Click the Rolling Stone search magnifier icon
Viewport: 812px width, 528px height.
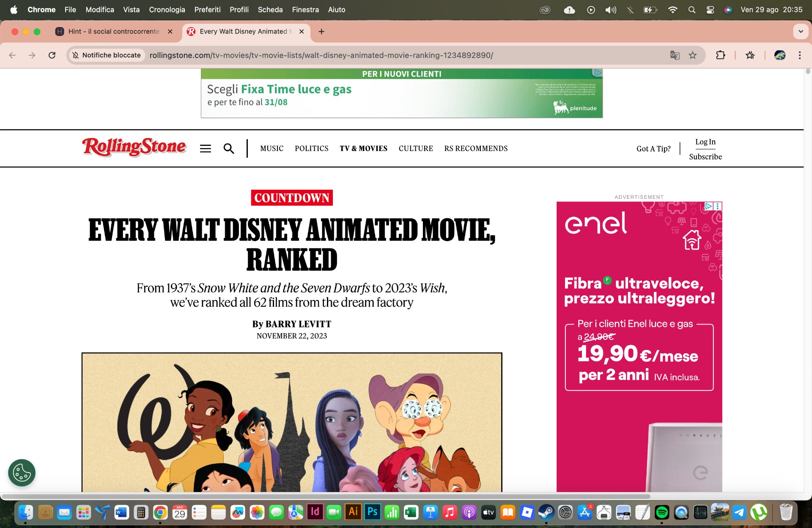229,148
